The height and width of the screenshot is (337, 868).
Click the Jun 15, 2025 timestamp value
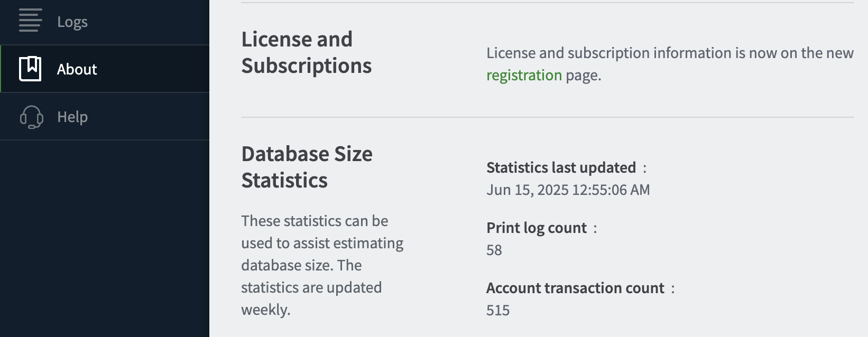[x=568, y=190]
